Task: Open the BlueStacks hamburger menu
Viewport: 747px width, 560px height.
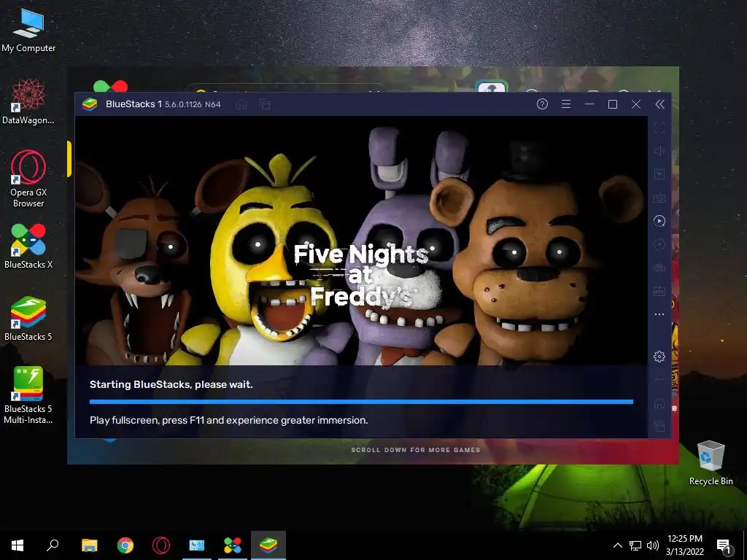Action: click(x=566, y=104)
